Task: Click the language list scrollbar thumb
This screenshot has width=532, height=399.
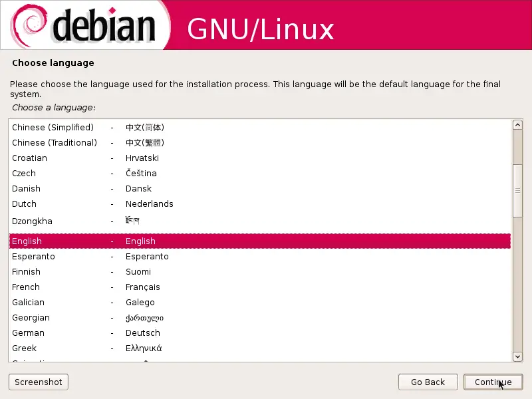Action: coord(517,190)
